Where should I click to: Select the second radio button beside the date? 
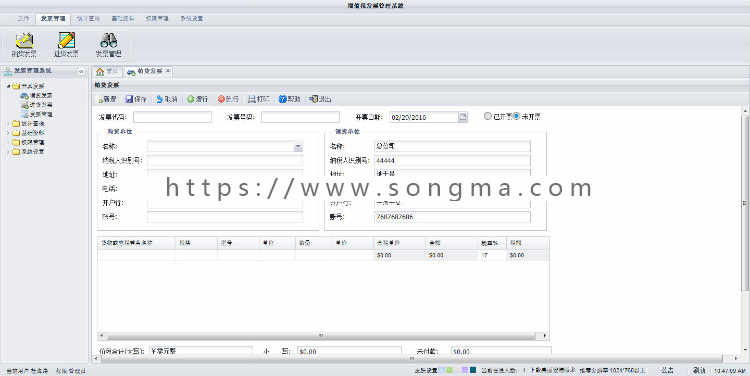point(516,116)
